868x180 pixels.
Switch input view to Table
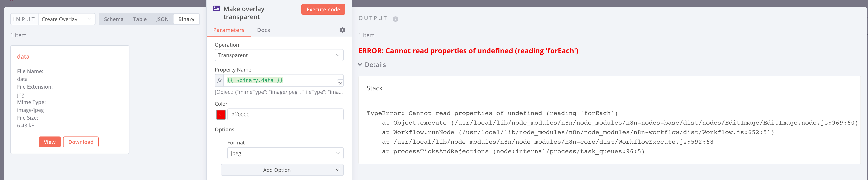140,19
